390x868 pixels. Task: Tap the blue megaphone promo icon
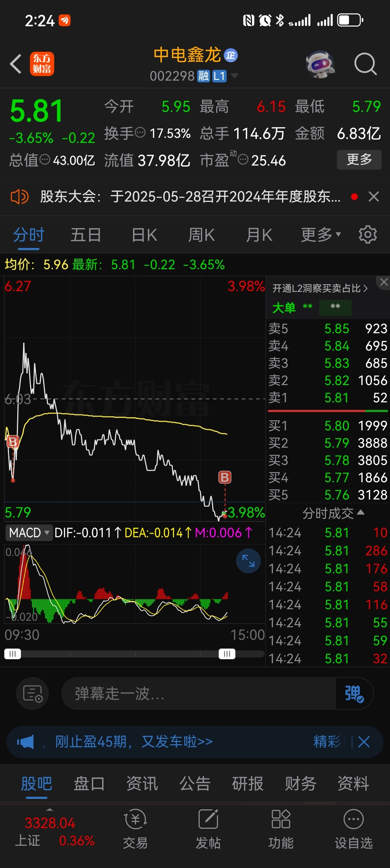(x=26, y=742)
